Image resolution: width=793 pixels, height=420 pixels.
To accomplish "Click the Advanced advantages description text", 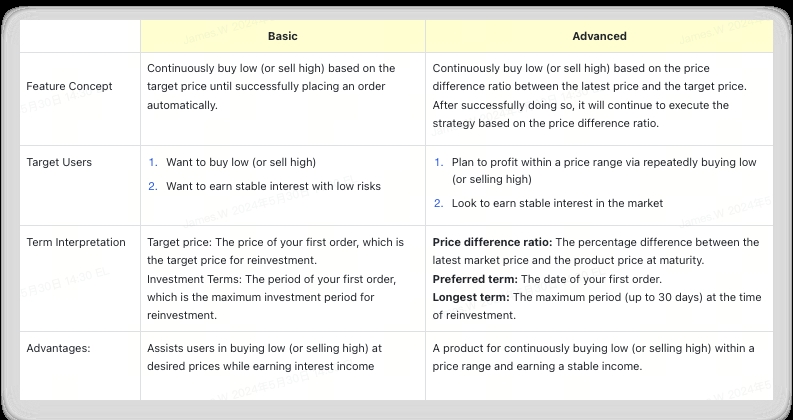I will coord(593,357).
